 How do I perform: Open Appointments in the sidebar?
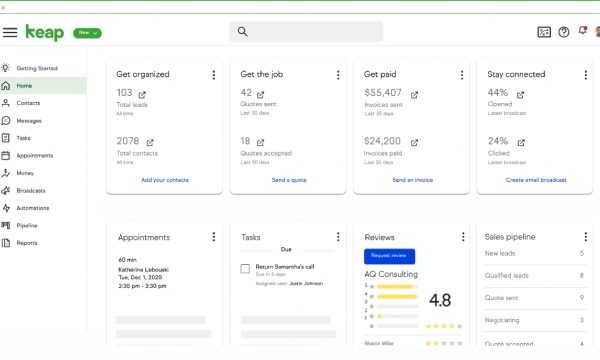coord(34,155)
